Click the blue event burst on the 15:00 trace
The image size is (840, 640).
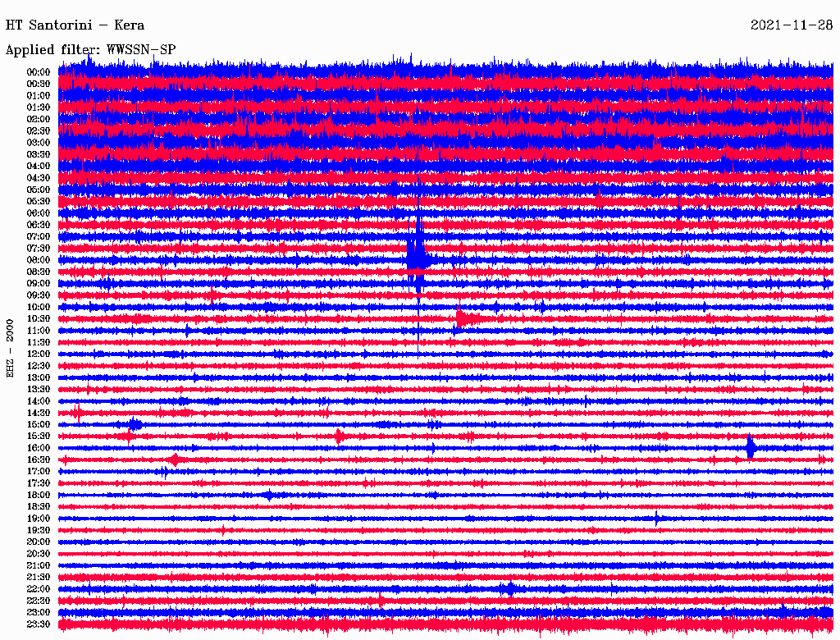coord(135,424)
